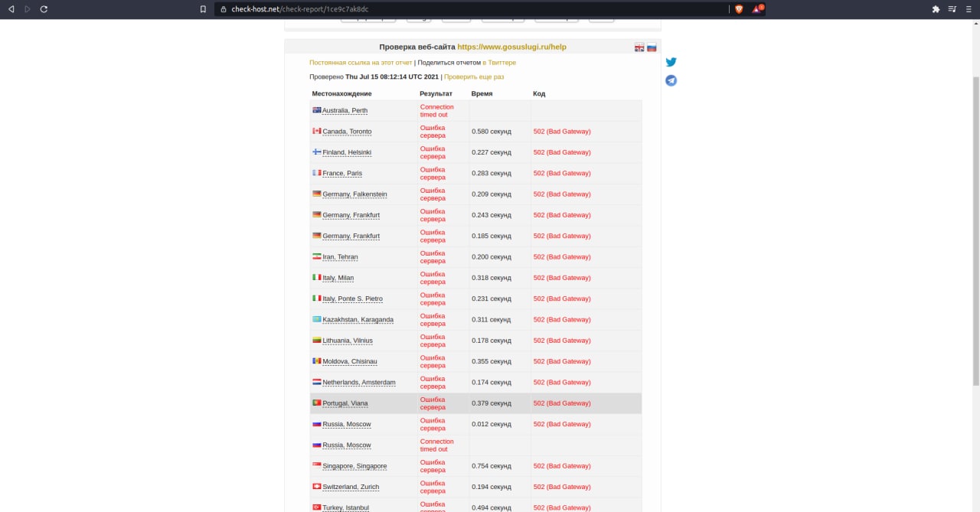Open the Brave Shields lion icon
Viewport: 980px width, 512px height.
[739, 9]
